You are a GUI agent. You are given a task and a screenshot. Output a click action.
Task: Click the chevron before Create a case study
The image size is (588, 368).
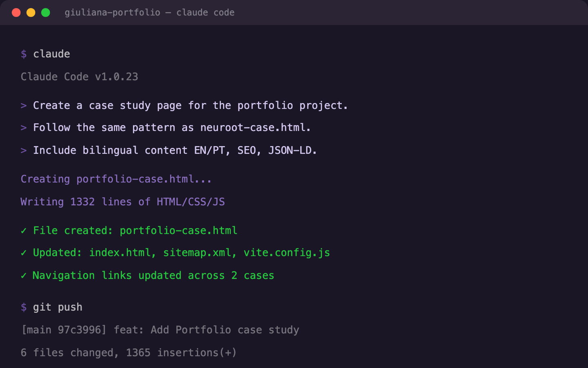click(23, 105)
